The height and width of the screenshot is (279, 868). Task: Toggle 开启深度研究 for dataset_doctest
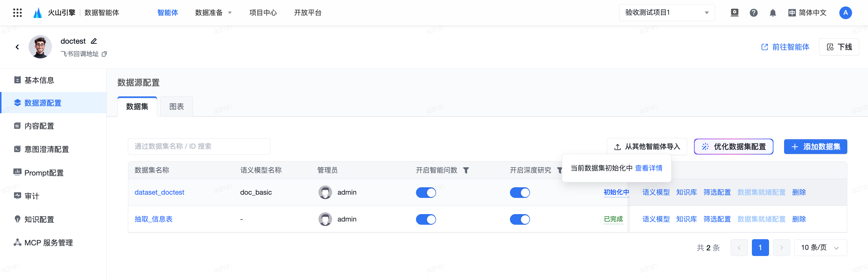click(520, 193)
